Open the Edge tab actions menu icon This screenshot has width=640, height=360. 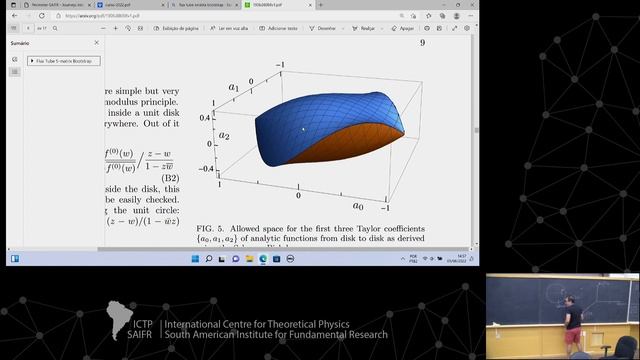pyautogui.click(x=13, y=5)
